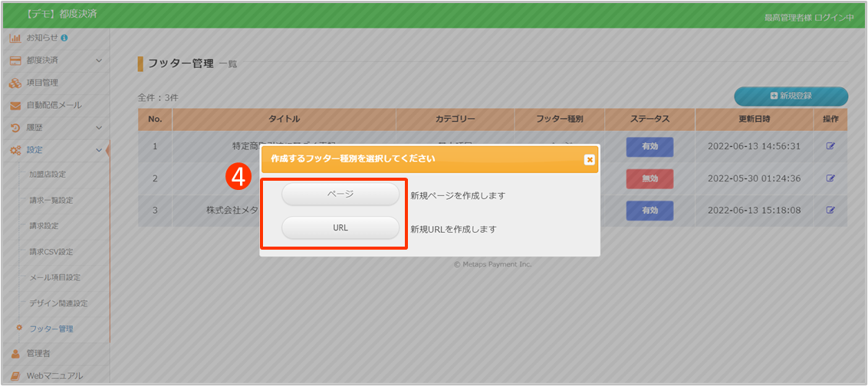This screenshot has height=386, width=868.
Task: Click edit icon for row 3
Action: coord(830,210)
